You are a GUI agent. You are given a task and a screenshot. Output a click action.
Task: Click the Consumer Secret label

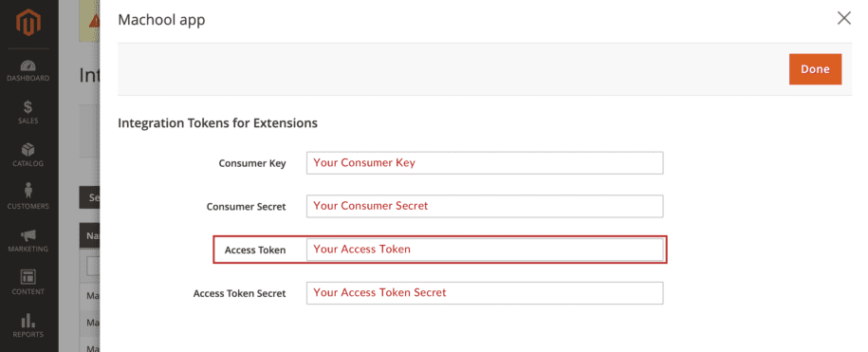tap(247, 207)
